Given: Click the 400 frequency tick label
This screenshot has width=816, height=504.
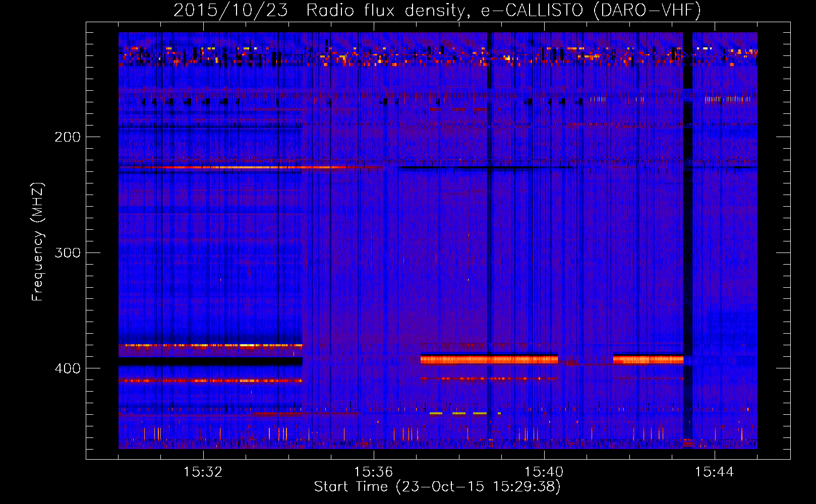Looking at the screenshot, I should pyautogui.click(x=68, y=368).
